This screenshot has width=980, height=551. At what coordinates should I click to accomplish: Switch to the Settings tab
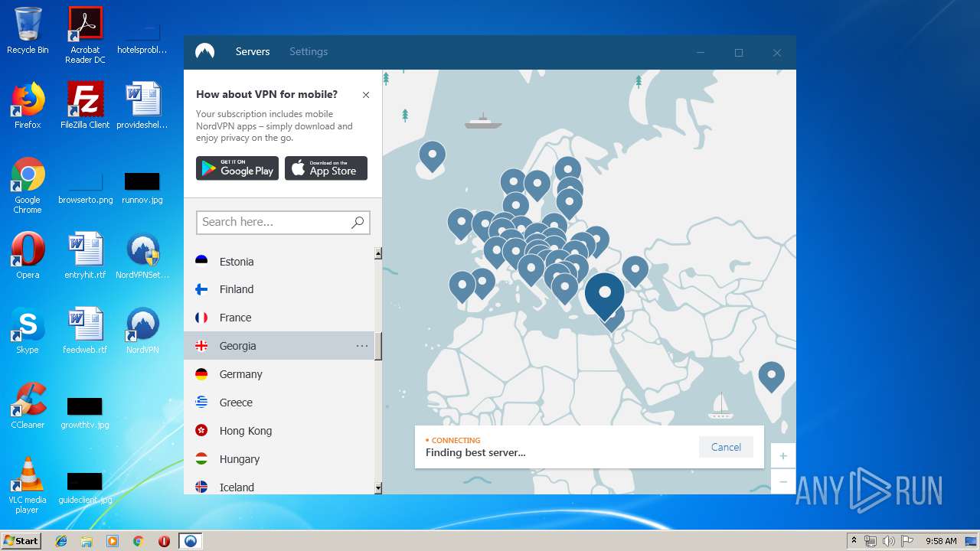pyautogui.click(x=309, y=51)
